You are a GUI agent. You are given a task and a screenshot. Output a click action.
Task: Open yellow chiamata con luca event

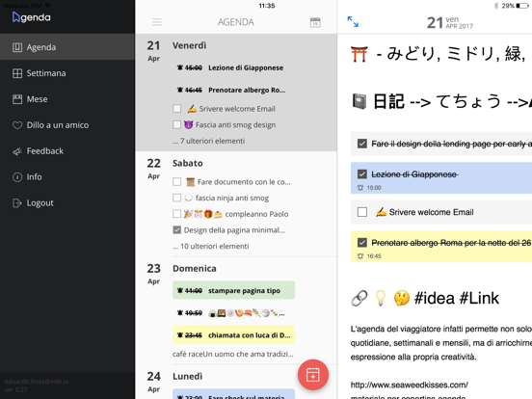(233, 334)
